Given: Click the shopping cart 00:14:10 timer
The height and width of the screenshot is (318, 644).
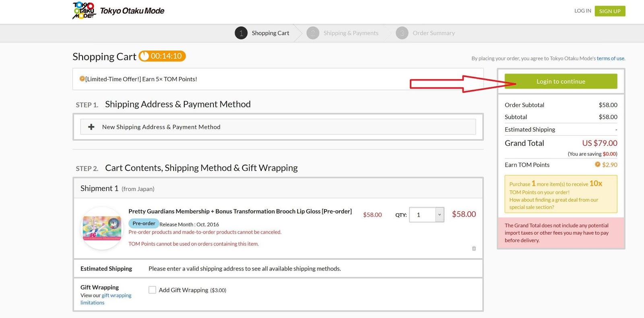Looking at the screenshot, I should click(x=162, y=56).
